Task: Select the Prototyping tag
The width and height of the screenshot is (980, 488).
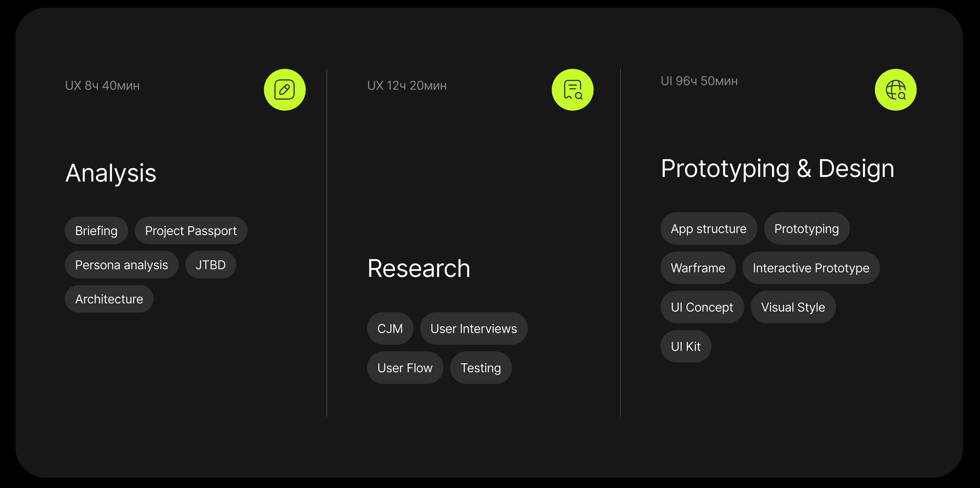Action: click(807, 229)
